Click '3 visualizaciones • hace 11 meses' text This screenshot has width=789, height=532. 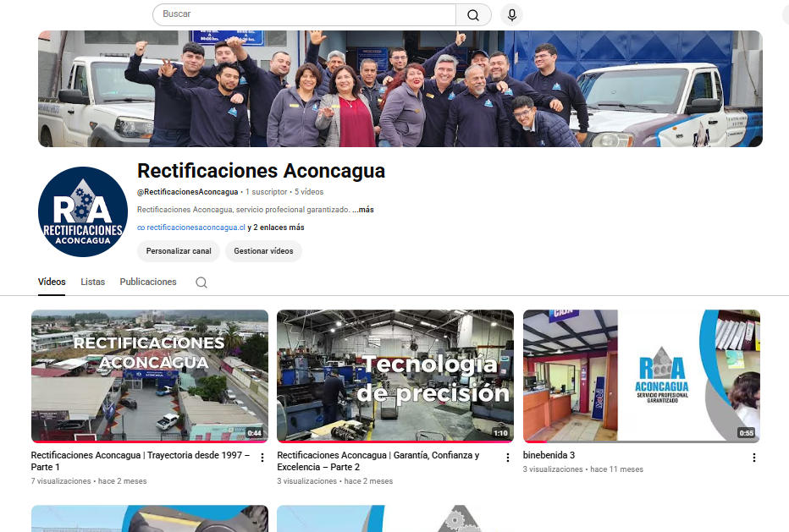click(583, 469)
